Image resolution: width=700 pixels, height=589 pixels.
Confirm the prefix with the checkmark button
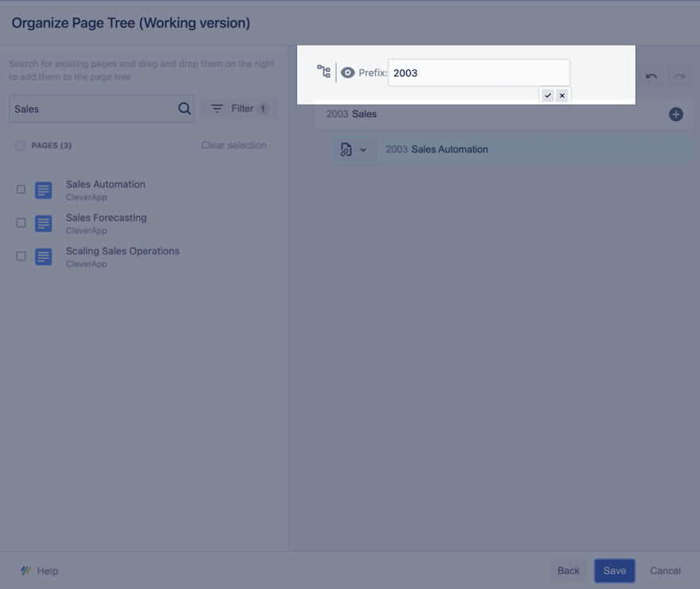tap(548, 95)
